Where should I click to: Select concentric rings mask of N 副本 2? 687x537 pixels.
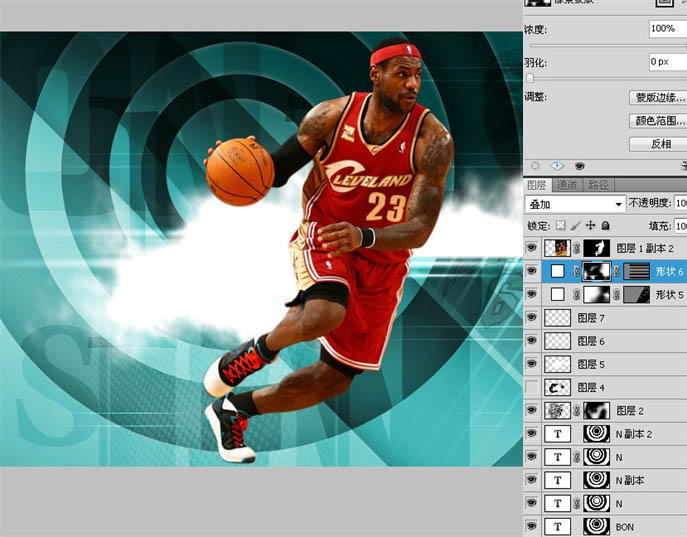596,434
